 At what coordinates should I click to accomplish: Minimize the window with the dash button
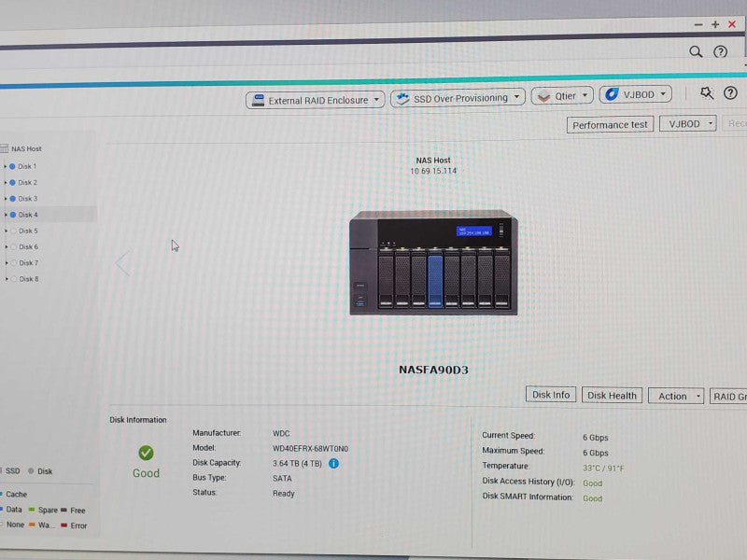[x=698, y=24]
